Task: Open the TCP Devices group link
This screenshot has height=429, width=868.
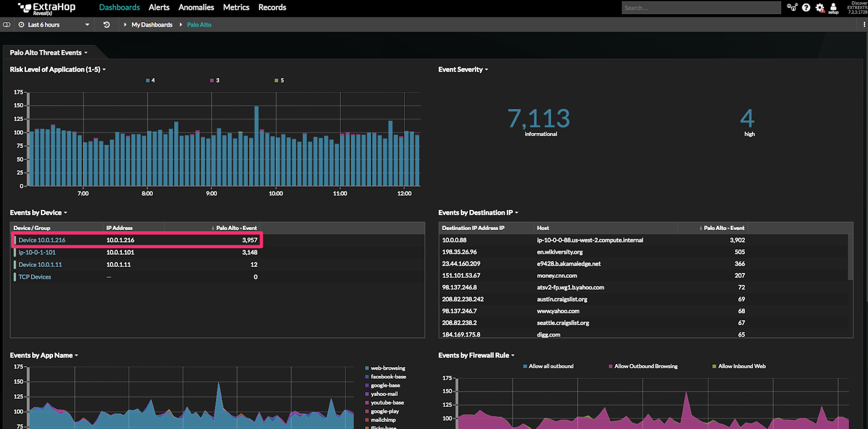Action: [x=35, y=277]
